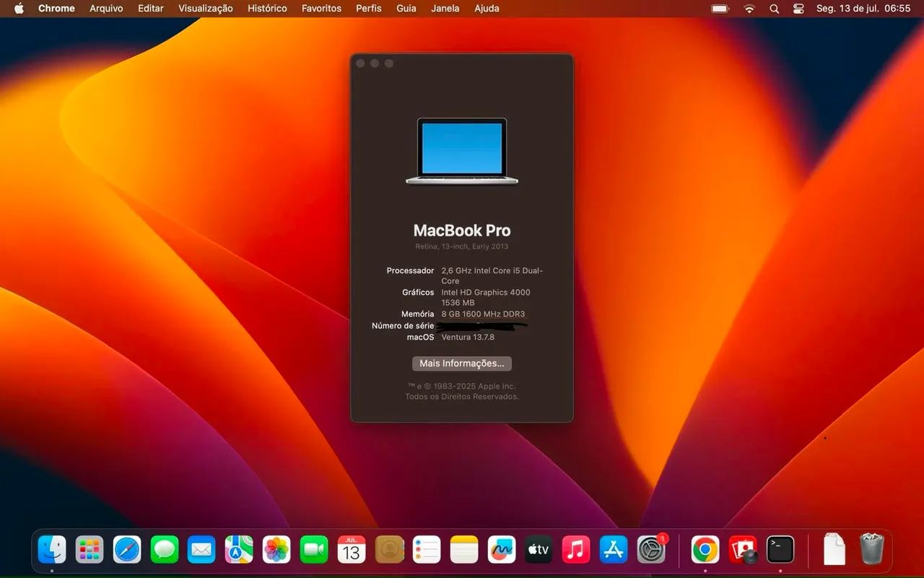Open the document file in the Dock

coord(834,550)
